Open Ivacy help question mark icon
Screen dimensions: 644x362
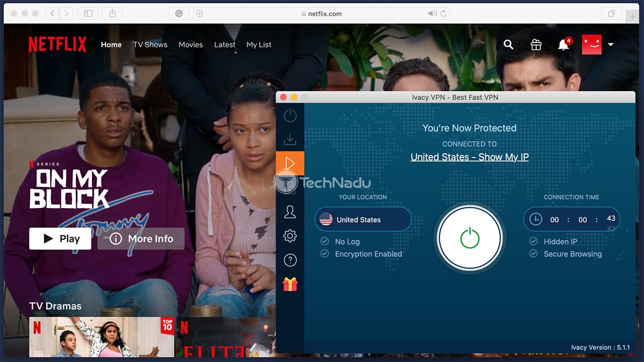290,260
